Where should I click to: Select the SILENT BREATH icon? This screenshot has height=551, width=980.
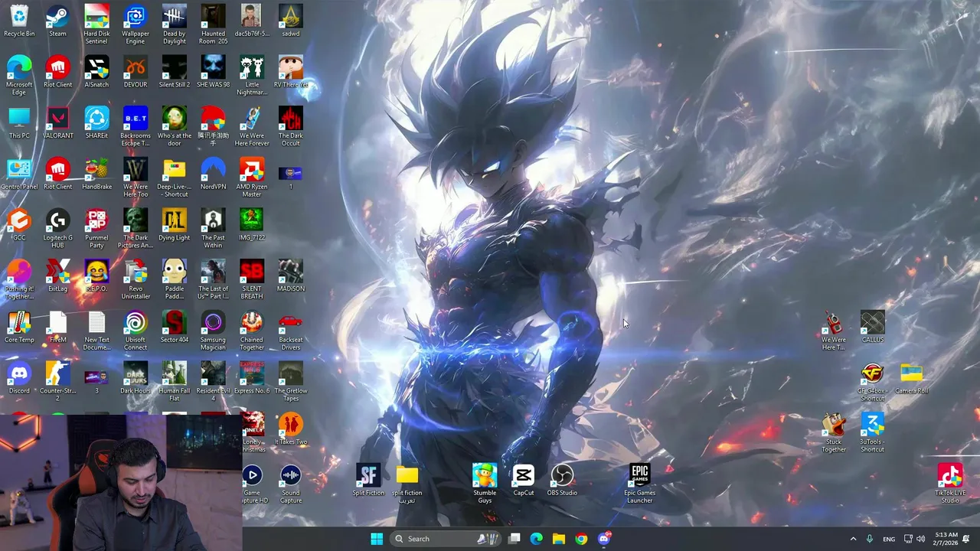252,279
